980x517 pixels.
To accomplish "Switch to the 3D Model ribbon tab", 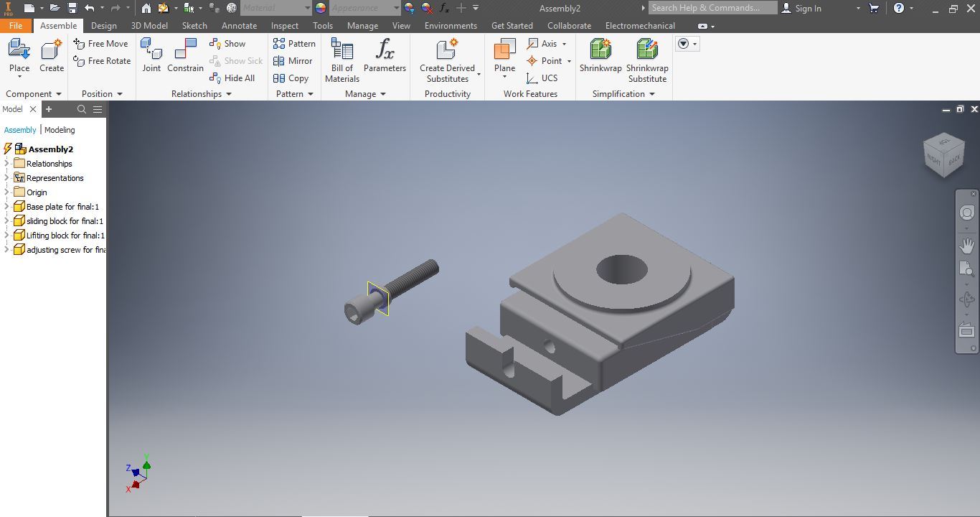I will pyautogui.click(x=149, y=26).
